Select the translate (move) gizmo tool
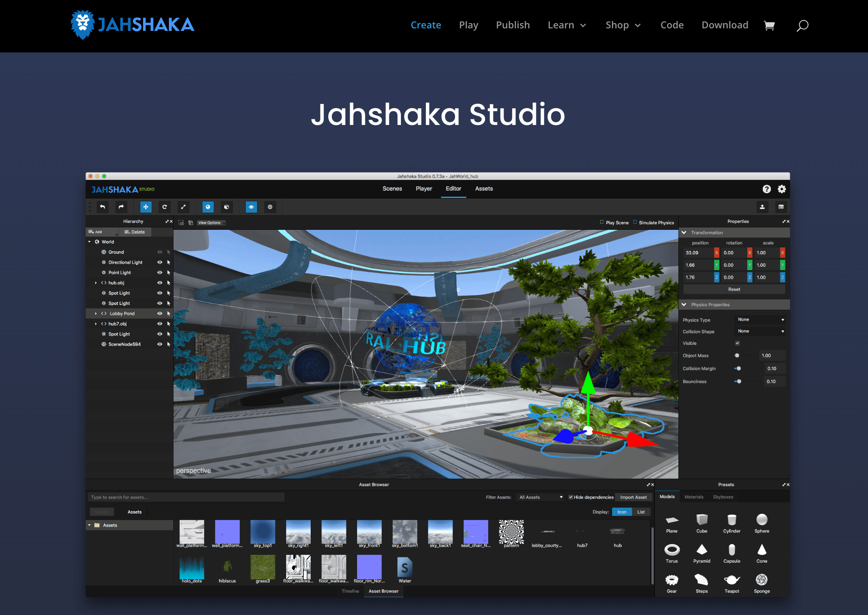The height and width of the screenshot is (615, 868). pos(146,207)
